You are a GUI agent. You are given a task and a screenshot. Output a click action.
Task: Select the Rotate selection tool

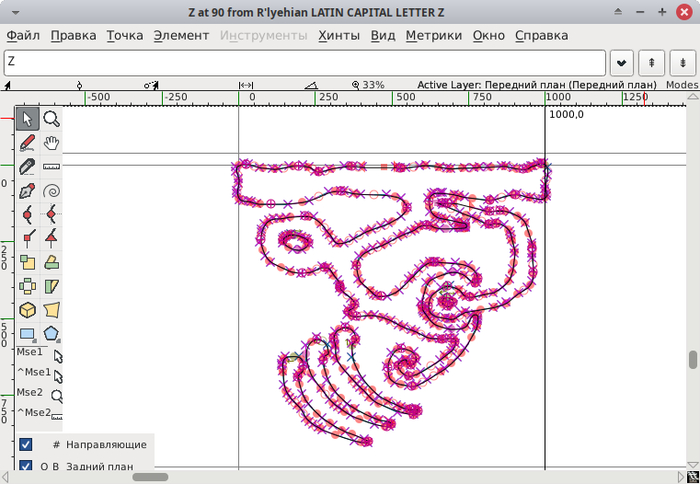51,263
